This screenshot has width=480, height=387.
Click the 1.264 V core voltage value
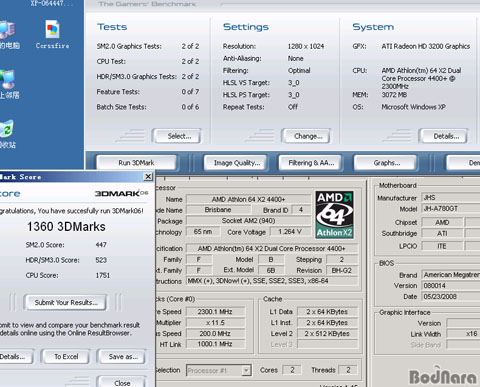pyautogui.click(x=290, y=232)
